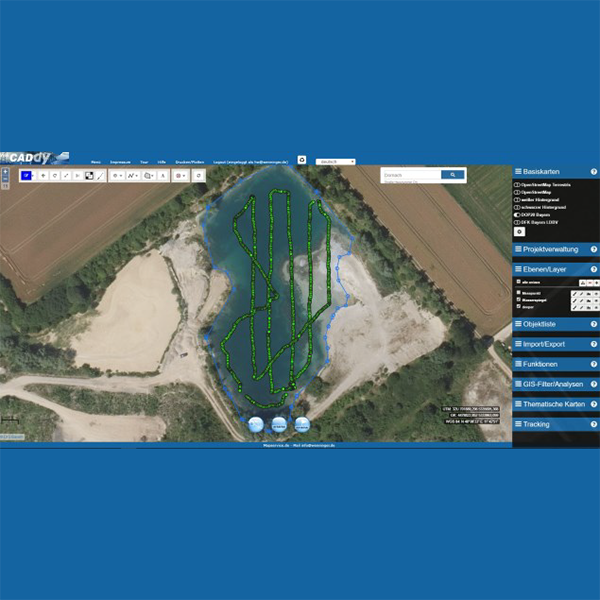Viewport: 600px width, 600px height.
Task: Open the Hilfe menu item
Action: (x=162, y=161)
